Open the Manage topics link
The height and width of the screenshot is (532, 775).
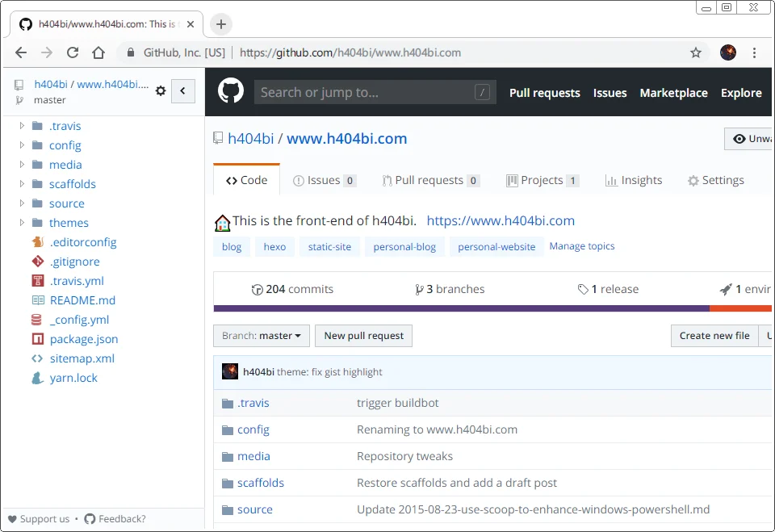pyautogui.click(x=581, y=246)
